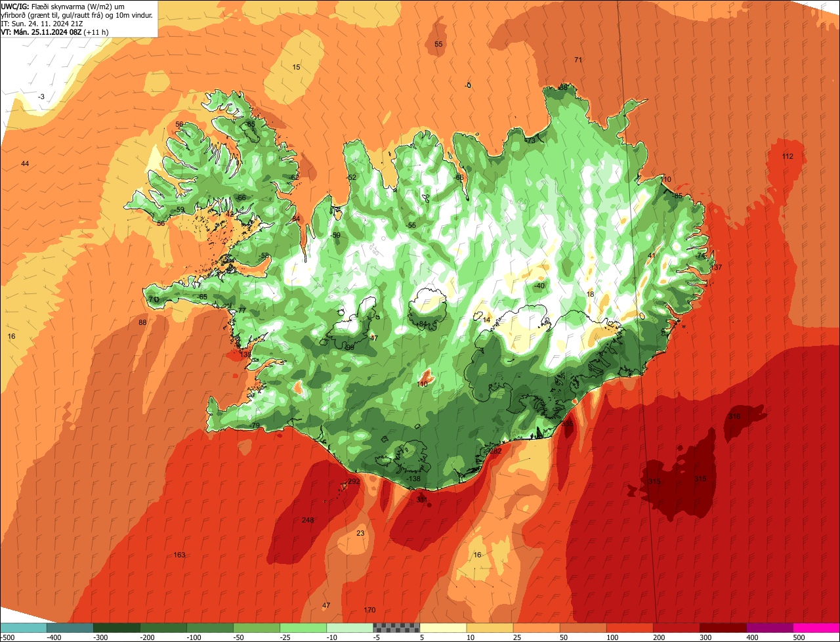
Task: Click the '-500' tick label on the legend
Action: click(8, 637)
